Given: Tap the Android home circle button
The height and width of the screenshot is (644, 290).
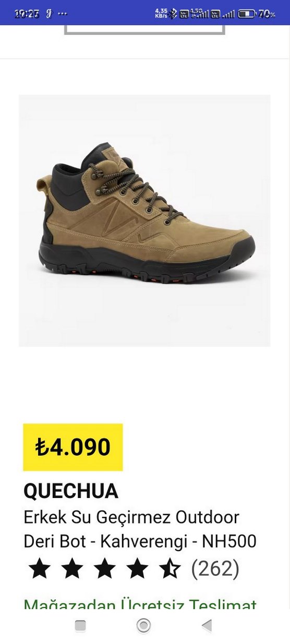Looking at the screenshot, I should pyautogui.click(x=143, y=626).
